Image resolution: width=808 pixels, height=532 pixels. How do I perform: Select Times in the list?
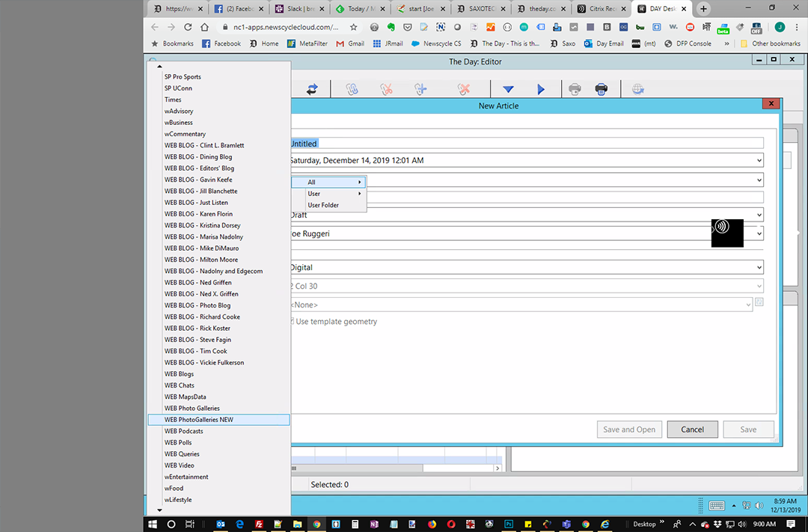point(219,100)
